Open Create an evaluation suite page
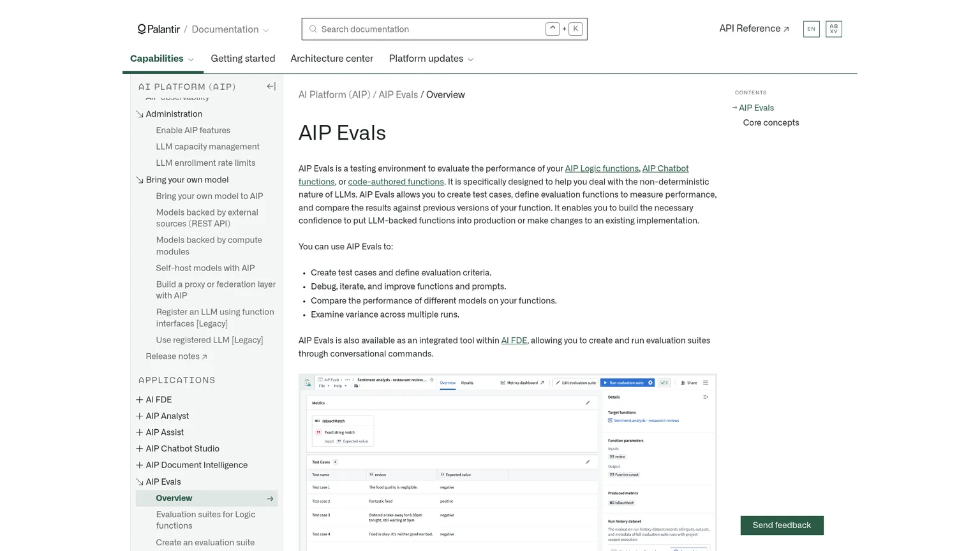980x551 pixels. [x=205, y=543]
